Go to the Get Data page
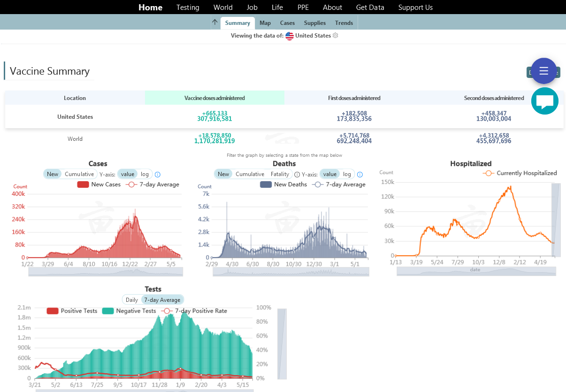The width and height of the screenshot is (566, 392). [370, 8]
